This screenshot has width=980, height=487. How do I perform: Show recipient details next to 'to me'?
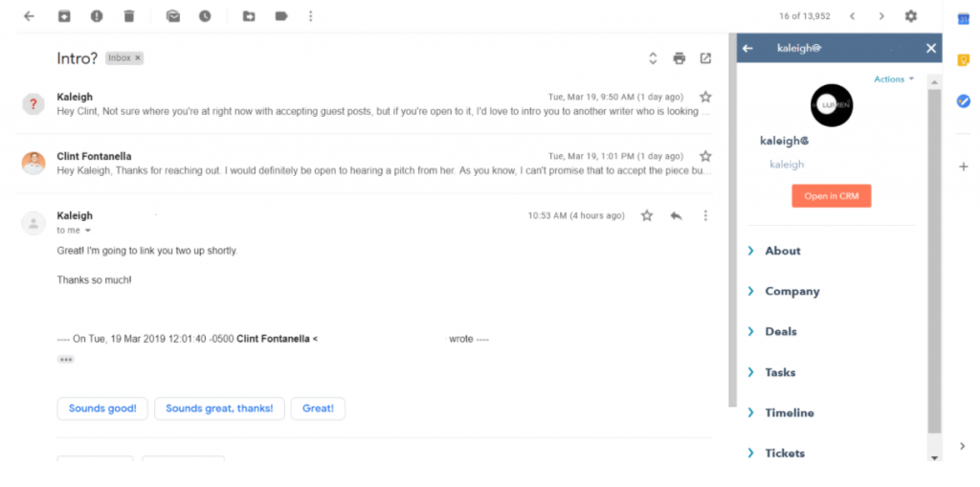(87, 231)
